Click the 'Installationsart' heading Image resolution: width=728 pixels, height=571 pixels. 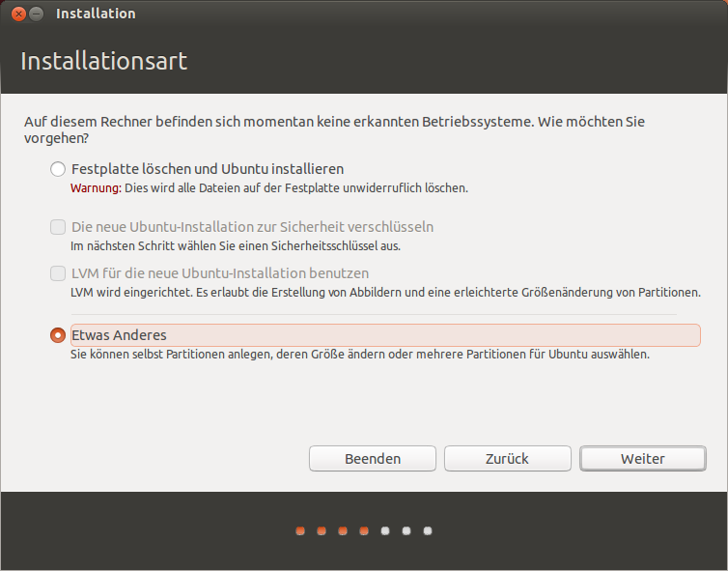pos(104,61)
